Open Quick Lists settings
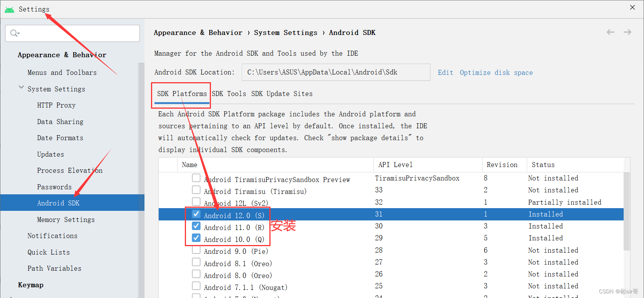This screenshot has width=644, height=298. pyautogui.click(x=49, y=252)
